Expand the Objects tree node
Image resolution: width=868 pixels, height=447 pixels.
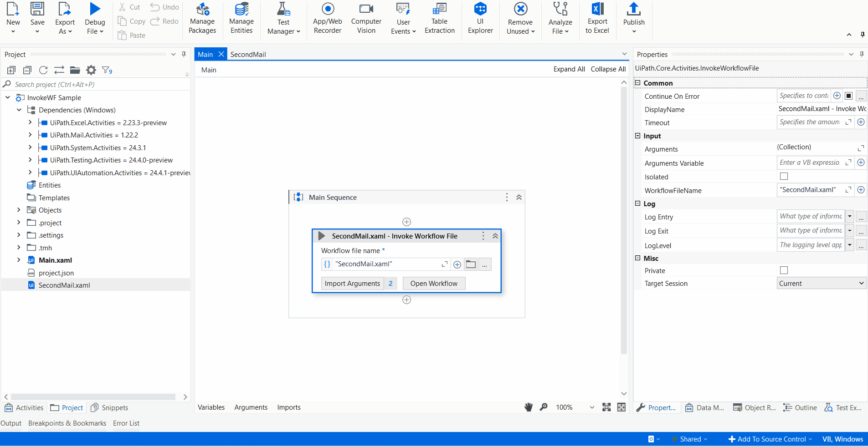[x=19, y=210]
